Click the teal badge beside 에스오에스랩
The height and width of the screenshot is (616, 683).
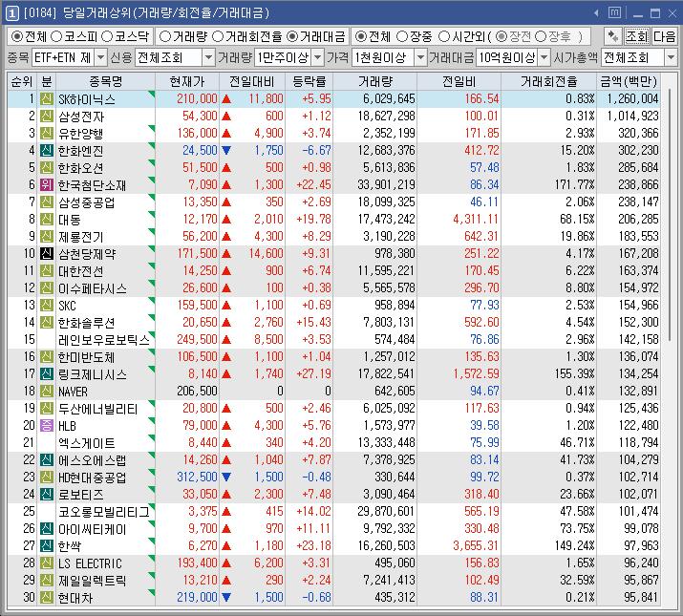[x=47, y=459]
